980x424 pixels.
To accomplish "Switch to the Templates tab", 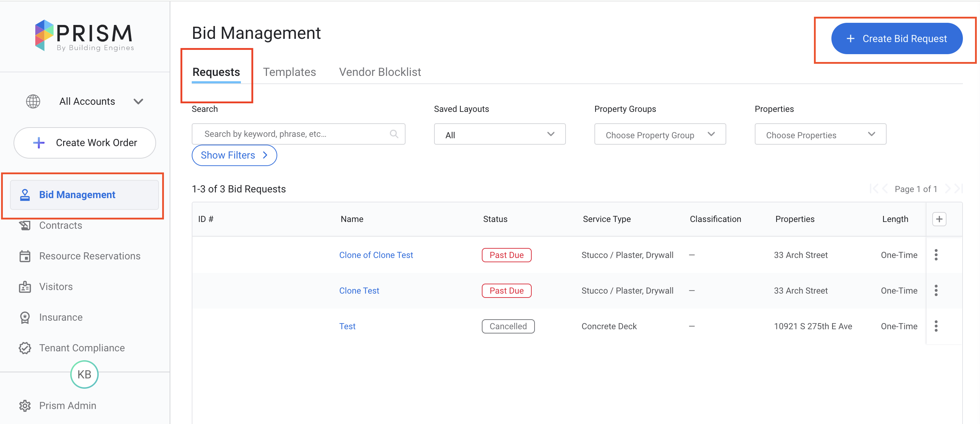I will [x=289, y=72].
